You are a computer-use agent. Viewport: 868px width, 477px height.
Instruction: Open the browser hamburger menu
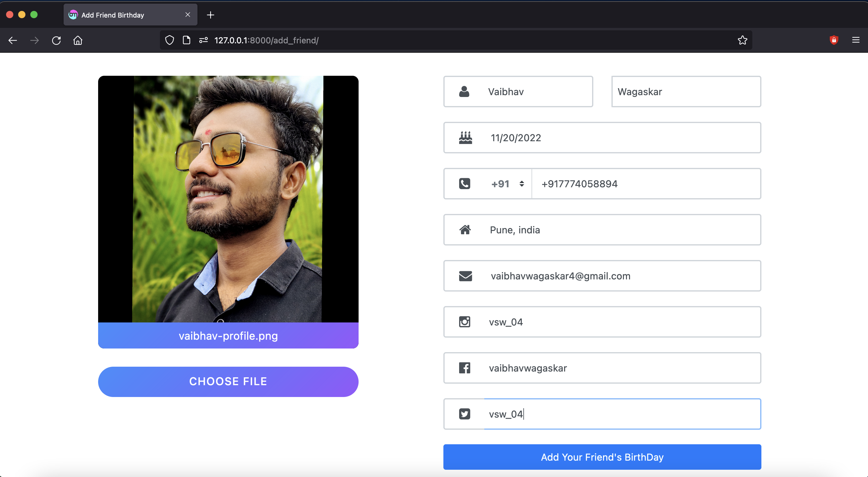tap(856, 40)
